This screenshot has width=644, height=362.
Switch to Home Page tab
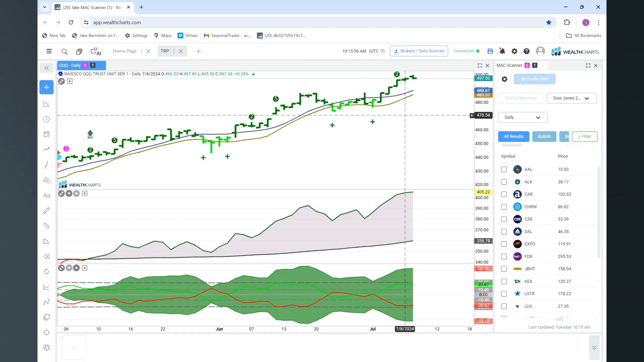[124, 51]
